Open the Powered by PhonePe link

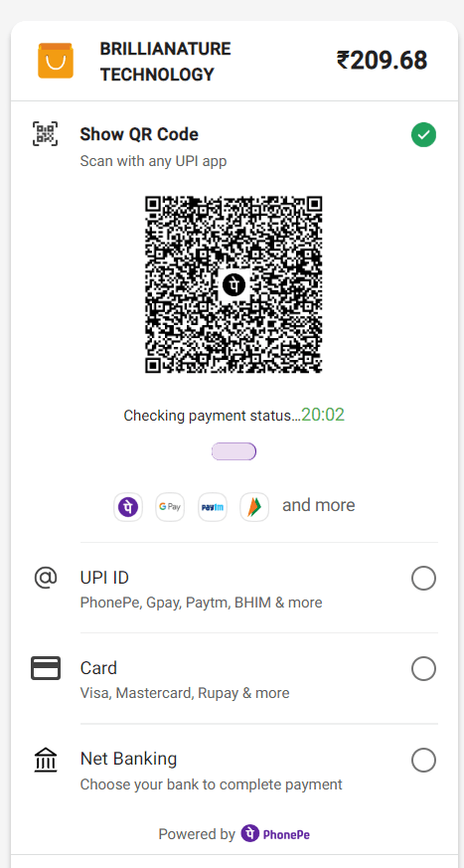[233, 833]
